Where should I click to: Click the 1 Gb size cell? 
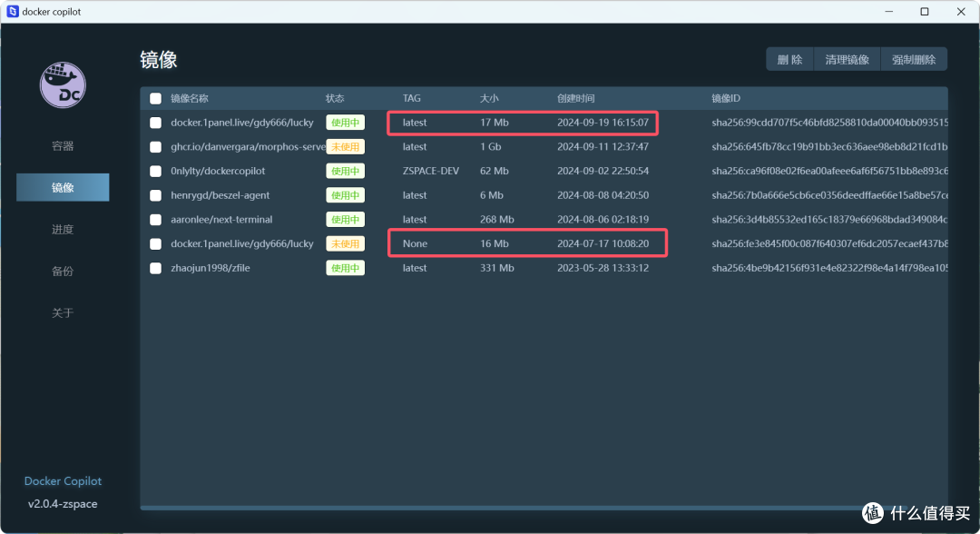pos(491,147)
